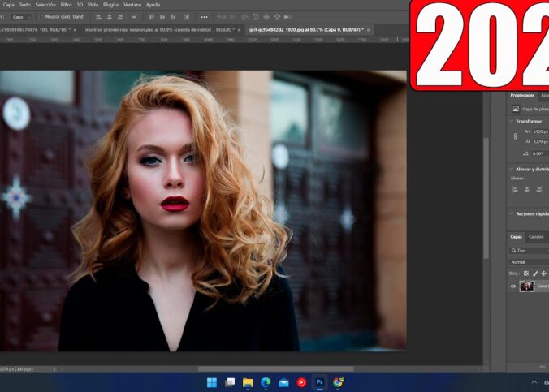Align bottom edges in the options bar
The height and width of the screenshot is (392, 549).
[x=173, y=17]
